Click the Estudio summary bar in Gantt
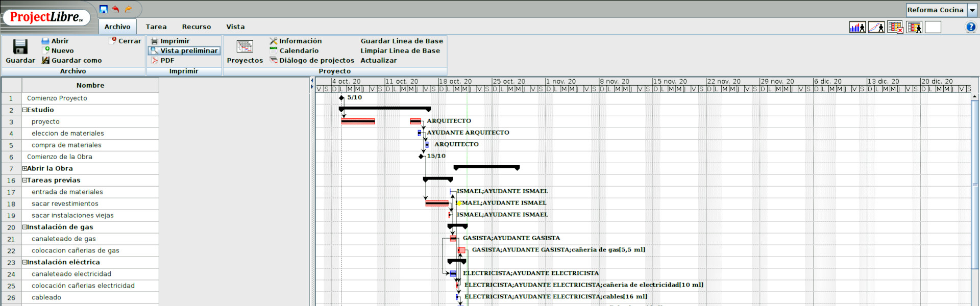The height and width of the screenshot is (306, 980). [x=385, y=109]
